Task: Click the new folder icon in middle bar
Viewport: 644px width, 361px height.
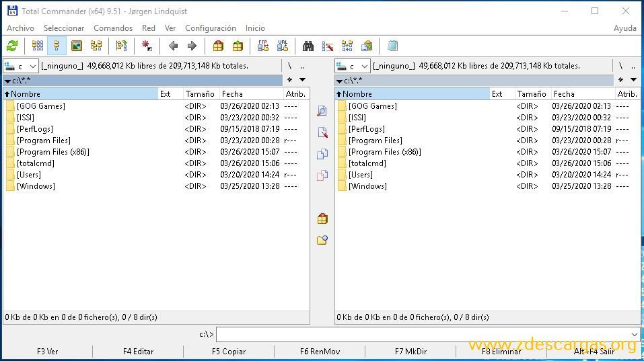Action: [322, 239]
